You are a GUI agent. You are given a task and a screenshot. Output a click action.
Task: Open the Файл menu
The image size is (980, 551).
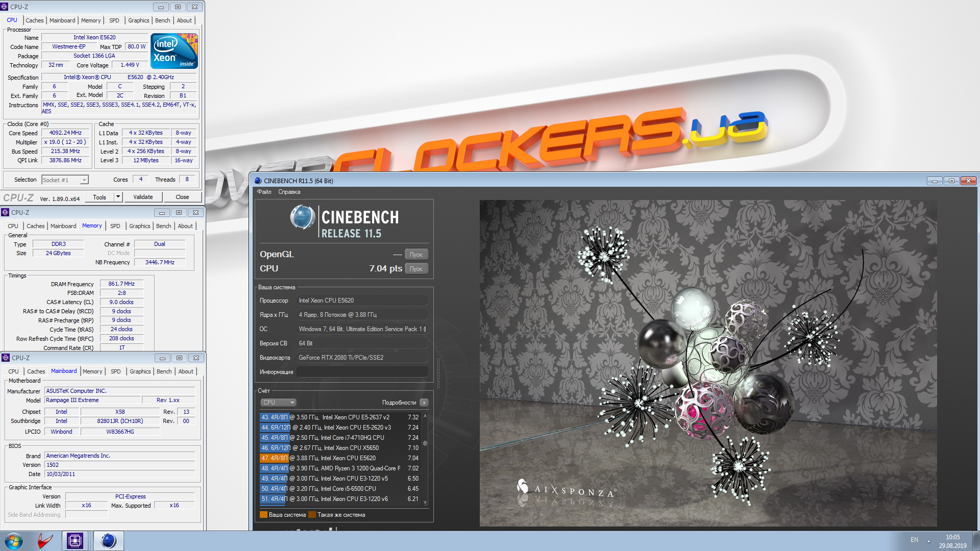click(264, 192)
